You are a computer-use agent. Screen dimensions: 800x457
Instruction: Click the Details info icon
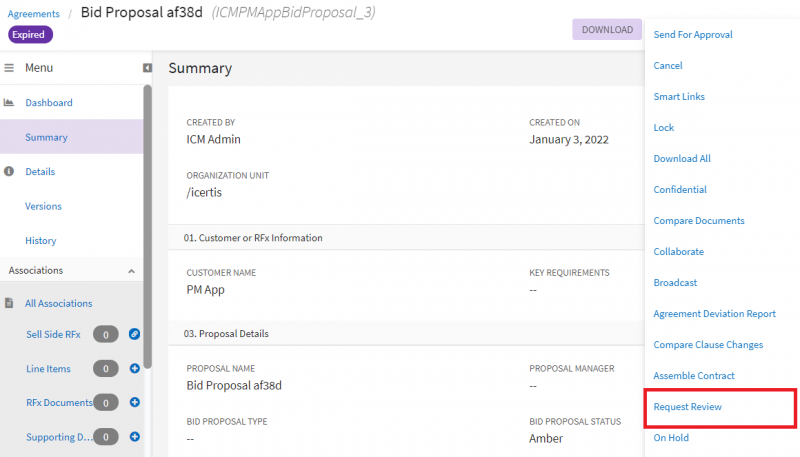(9, 171)
